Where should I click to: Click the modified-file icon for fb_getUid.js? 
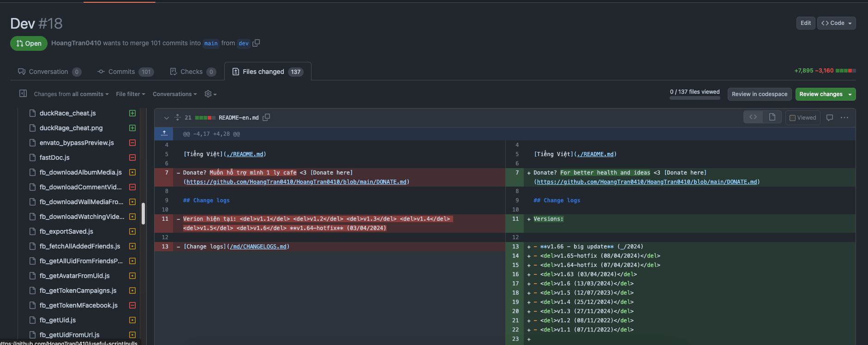point(132,320)
